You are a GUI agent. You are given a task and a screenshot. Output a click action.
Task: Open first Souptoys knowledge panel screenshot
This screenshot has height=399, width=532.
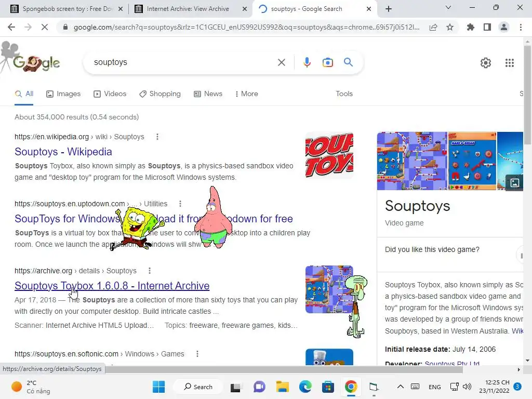412,161
